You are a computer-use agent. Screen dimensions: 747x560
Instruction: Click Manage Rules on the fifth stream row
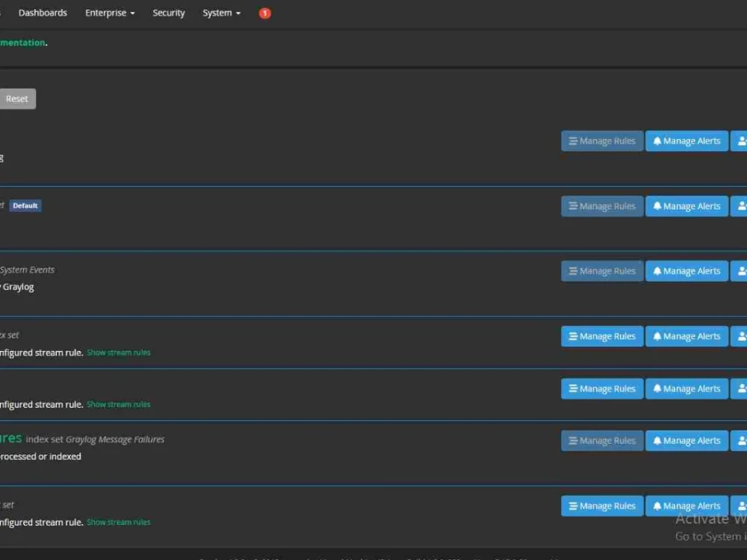tap(601, 388)
